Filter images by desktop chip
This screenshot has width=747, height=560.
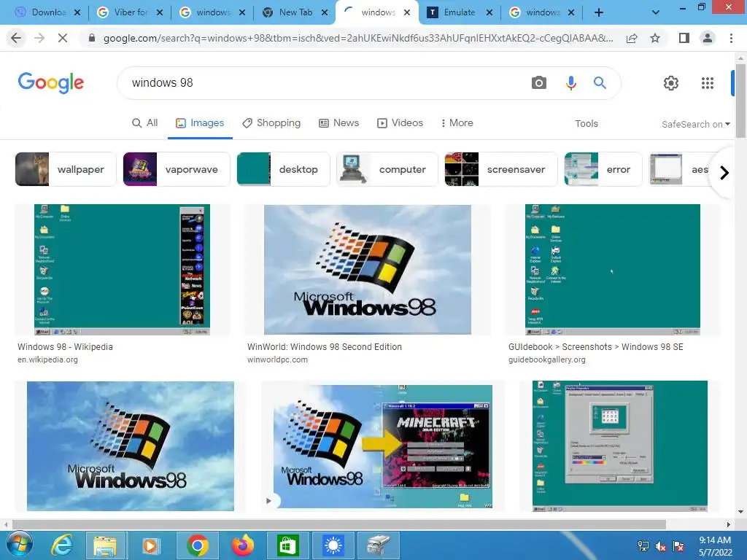[x=283, y=169]
